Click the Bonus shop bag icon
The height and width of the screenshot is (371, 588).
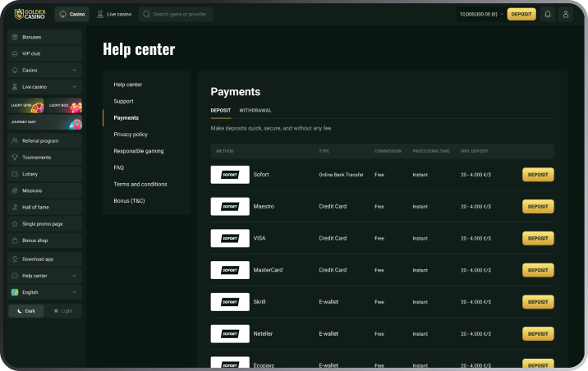(15, 240)
